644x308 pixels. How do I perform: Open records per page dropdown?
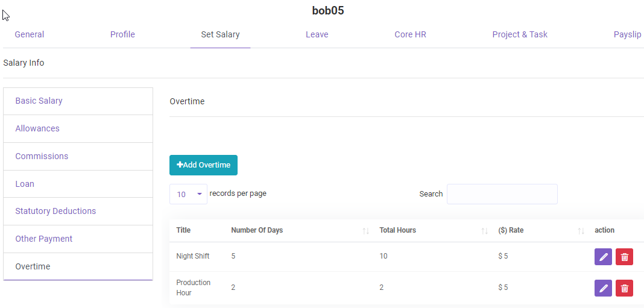[x=188, y=194]
